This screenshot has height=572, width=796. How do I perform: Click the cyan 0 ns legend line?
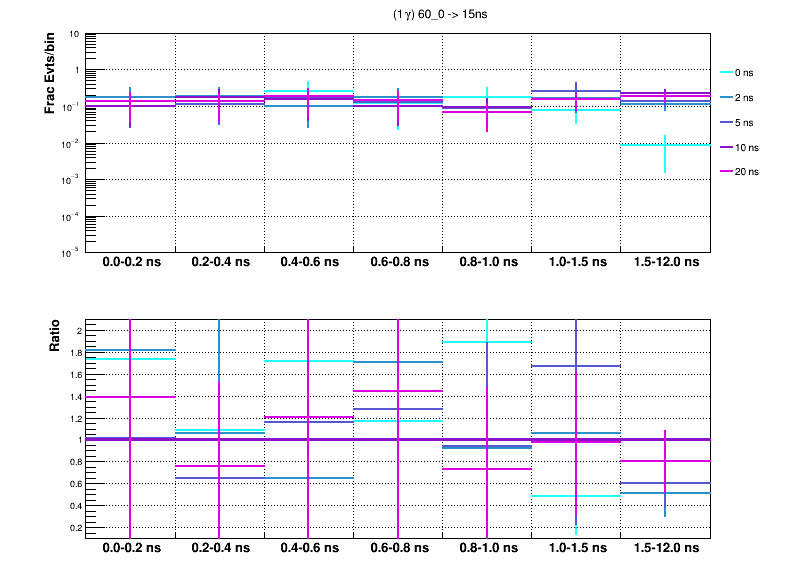pos(727,73)
